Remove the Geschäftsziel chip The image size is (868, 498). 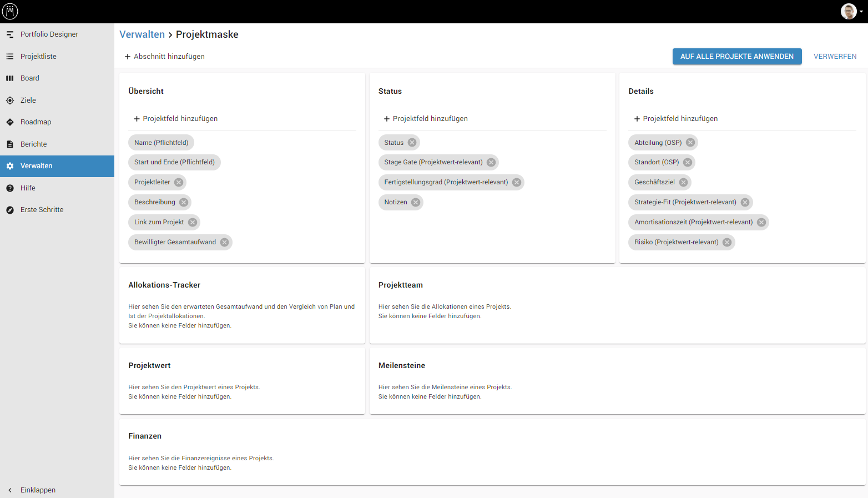click(x=684, y=182)
